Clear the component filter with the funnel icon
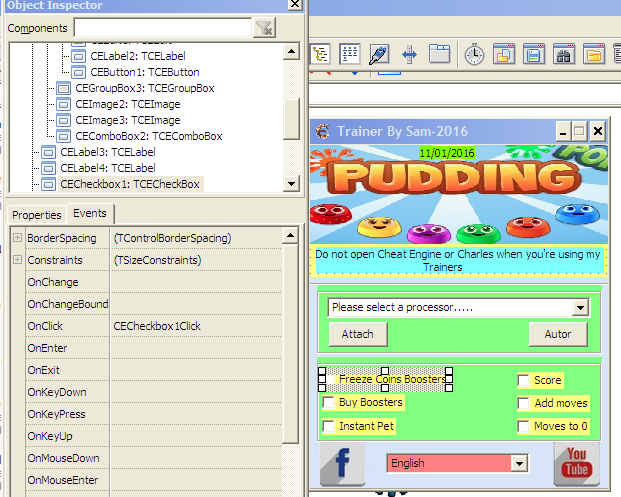This screenshot has width=621, height=497. (264, 28)
